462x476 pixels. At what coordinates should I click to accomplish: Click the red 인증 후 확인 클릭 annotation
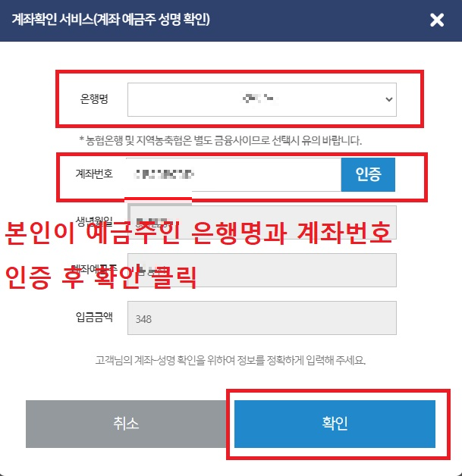click(x=101, y=277)
